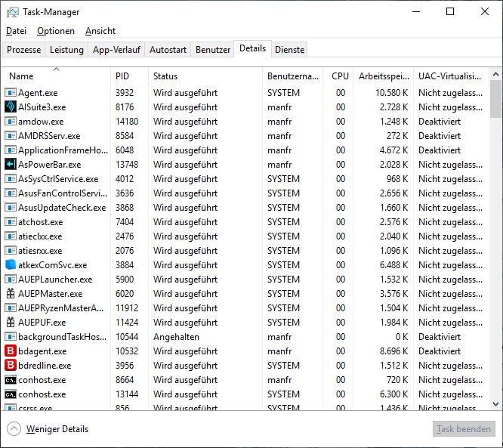503x448 pixels.
Task: Click the AsPowerBar.exe arrow icon
Action: (x=11, y=164)
